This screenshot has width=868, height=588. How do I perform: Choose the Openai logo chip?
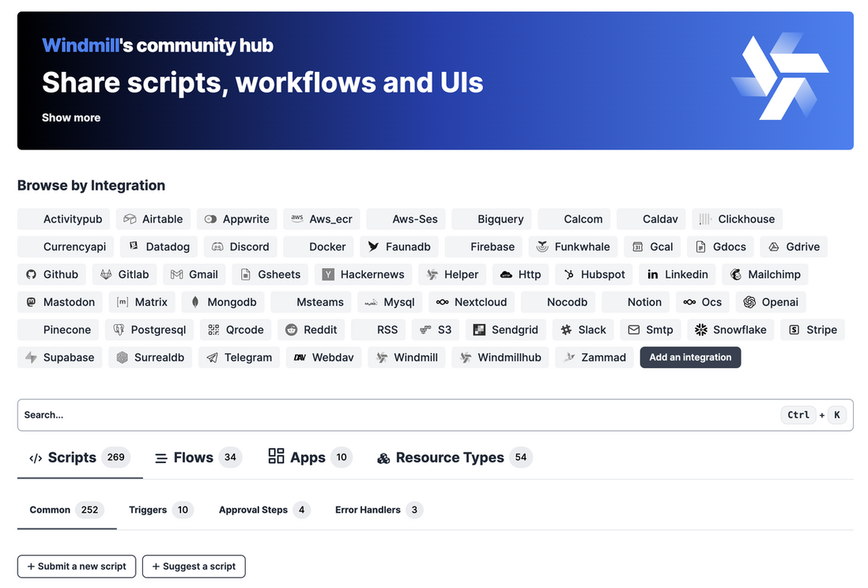[x=749, y=303]
